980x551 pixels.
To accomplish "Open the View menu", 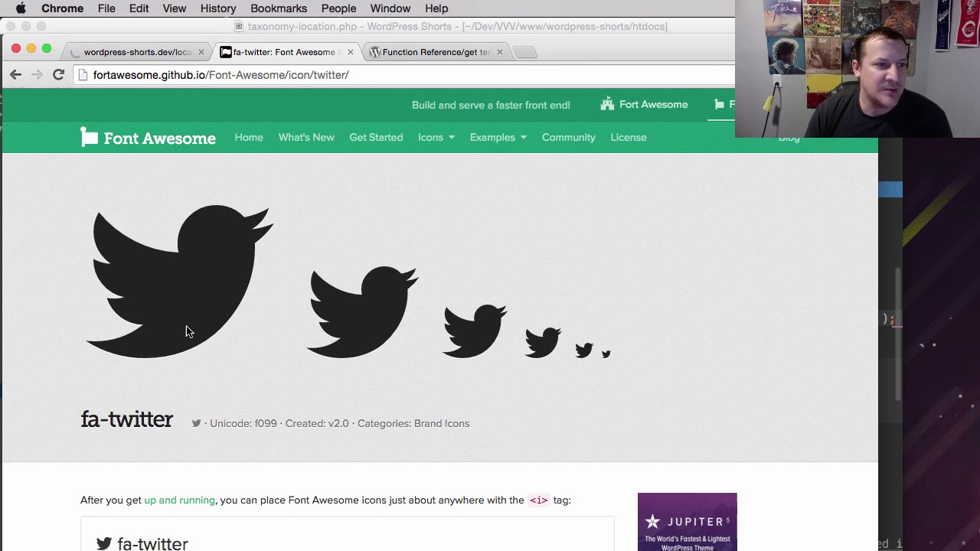I will [175, 8].
